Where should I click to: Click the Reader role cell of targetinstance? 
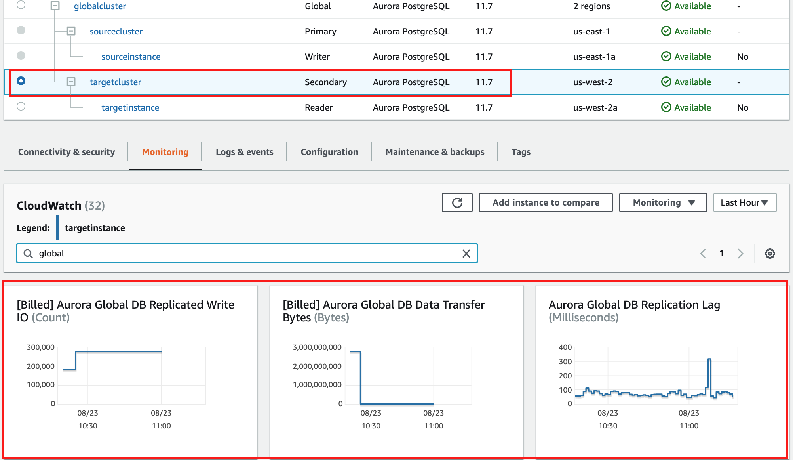319,108
